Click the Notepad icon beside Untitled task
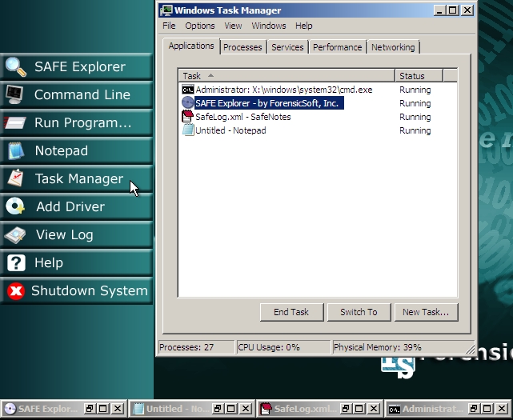Screen dimensions: 513x420 (x=188, y=130)
